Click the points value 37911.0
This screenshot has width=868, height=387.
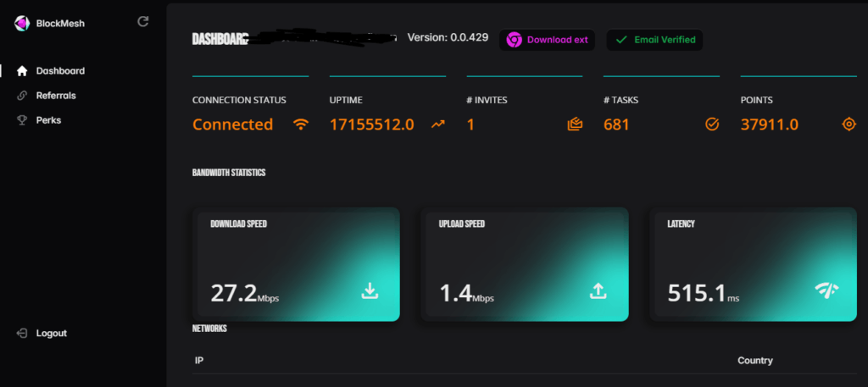(770, 124)
